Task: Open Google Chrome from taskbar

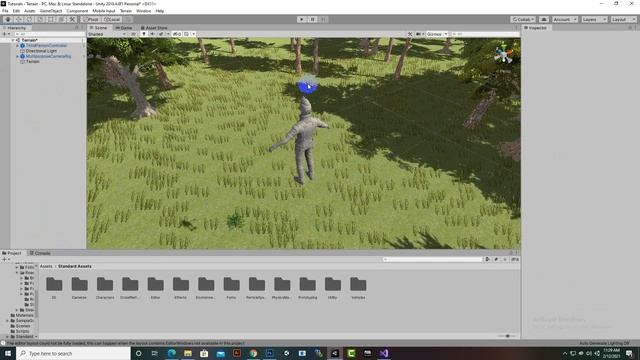Action: click(253, 353)
